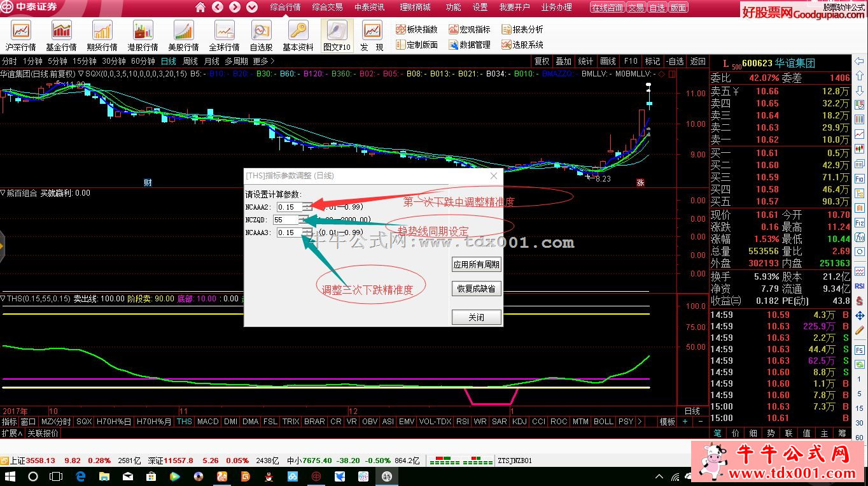
Task: Close the THS parameter dialog with X
Action: point(494,176)
